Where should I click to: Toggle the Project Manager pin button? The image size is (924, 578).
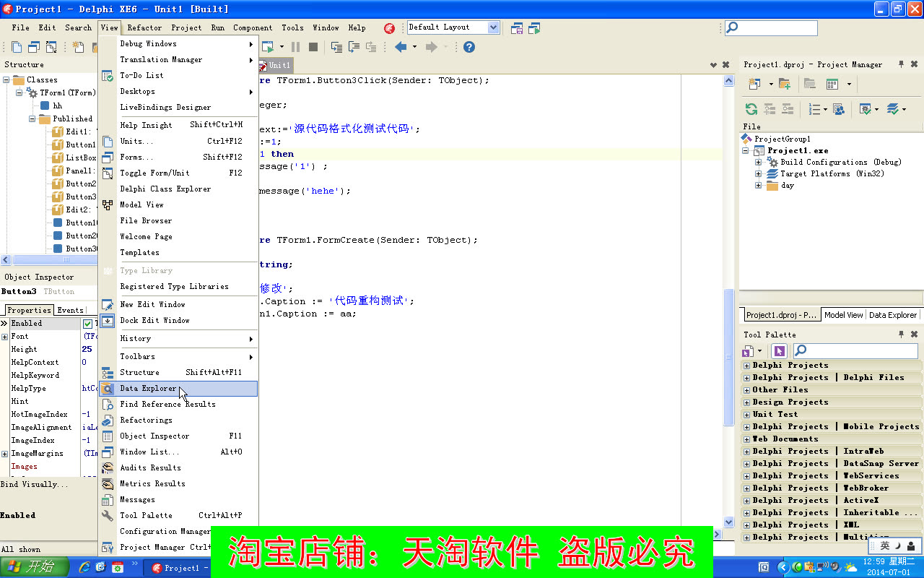point(901,64)
